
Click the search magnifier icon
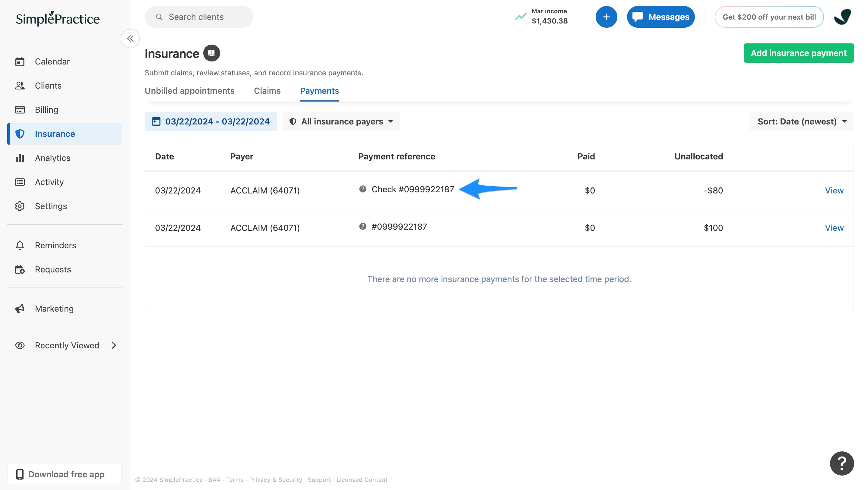[x=159, y=17]
